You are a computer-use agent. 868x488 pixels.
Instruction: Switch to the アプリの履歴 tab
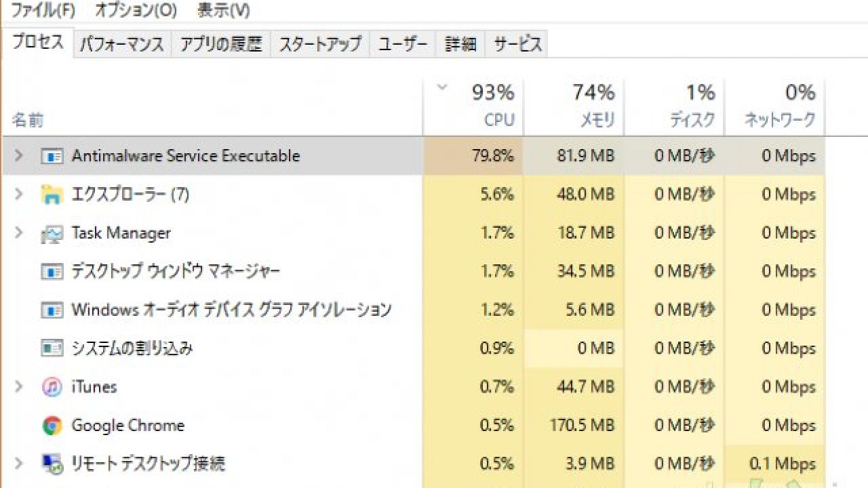coord(221,45)
